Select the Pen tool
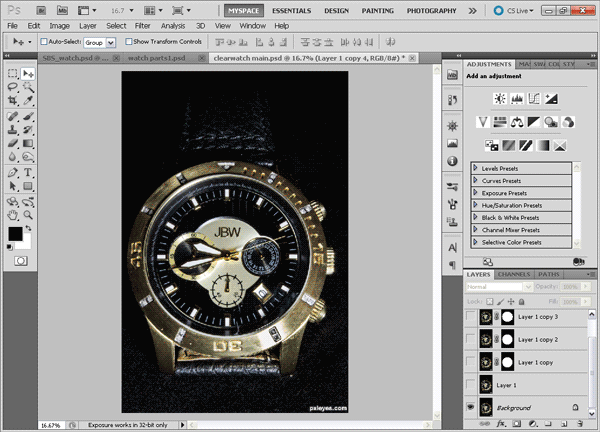The width and height of the screenshot is (600, 432). pyautogui.click(x=13, y=172)
